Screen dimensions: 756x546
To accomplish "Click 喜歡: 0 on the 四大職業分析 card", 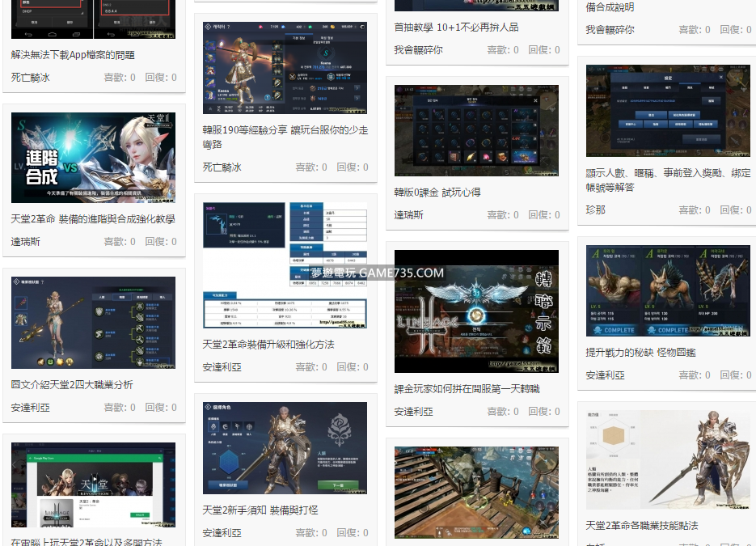I will (x=120, y=407).
